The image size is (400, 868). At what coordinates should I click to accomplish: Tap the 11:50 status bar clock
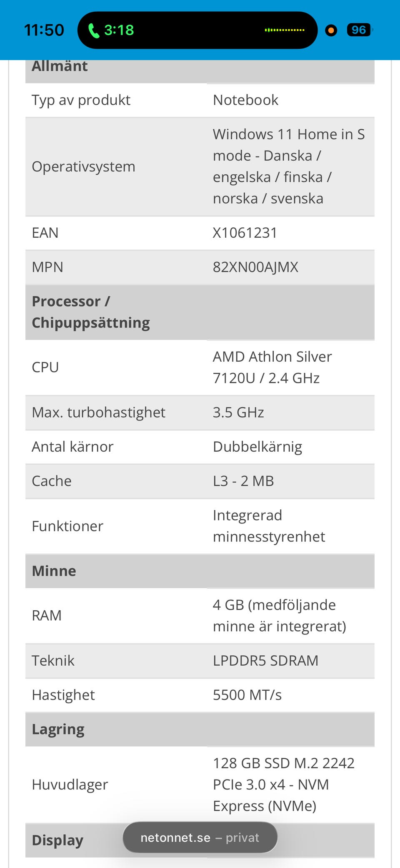tap(44, 30)
